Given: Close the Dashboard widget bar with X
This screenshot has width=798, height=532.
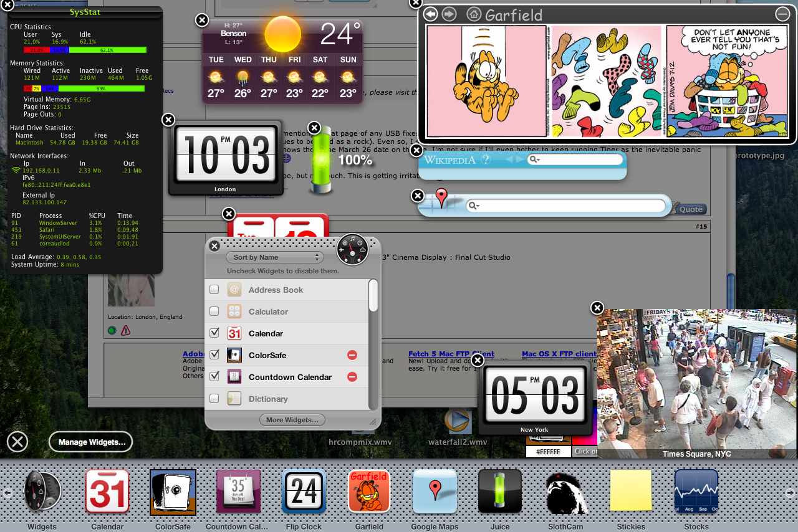Looking at the screenshot, I should tap(17, 442).
